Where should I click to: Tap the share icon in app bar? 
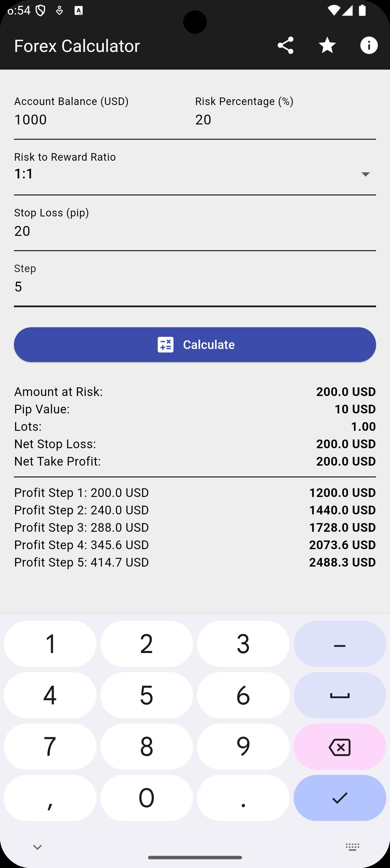(285, 46)
